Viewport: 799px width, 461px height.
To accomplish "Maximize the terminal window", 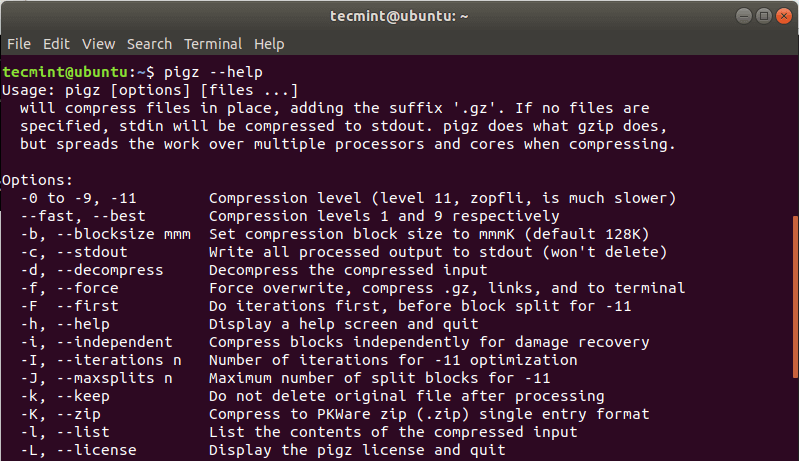I will 763,16.
